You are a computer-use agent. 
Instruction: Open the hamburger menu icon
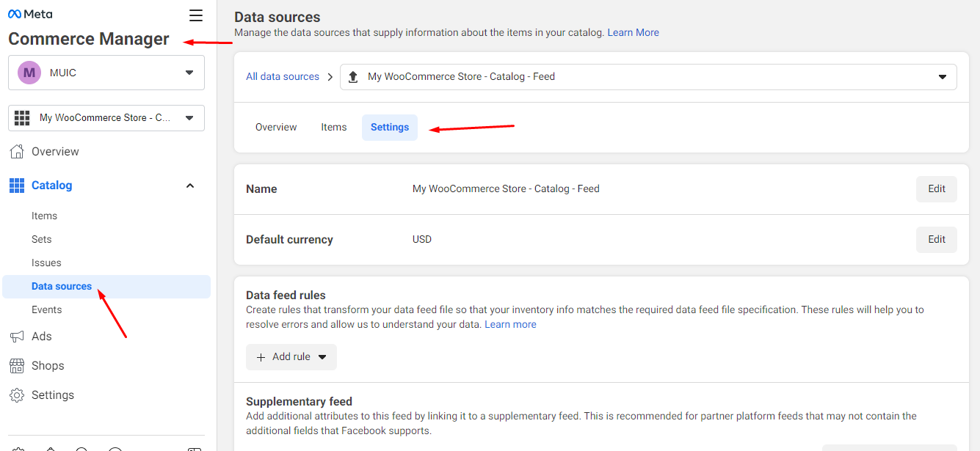click(x=196, y=15)
